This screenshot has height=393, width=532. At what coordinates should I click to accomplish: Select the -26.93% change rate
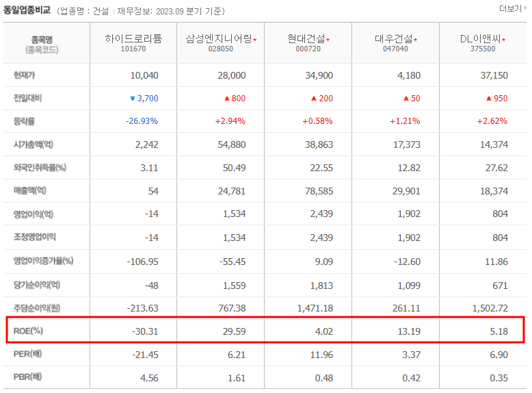[142, 121]
